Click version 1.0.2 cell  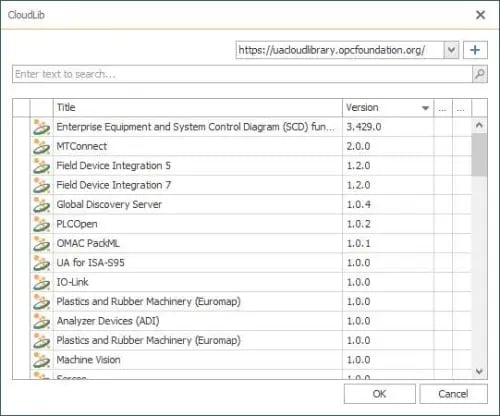[388, 224]
